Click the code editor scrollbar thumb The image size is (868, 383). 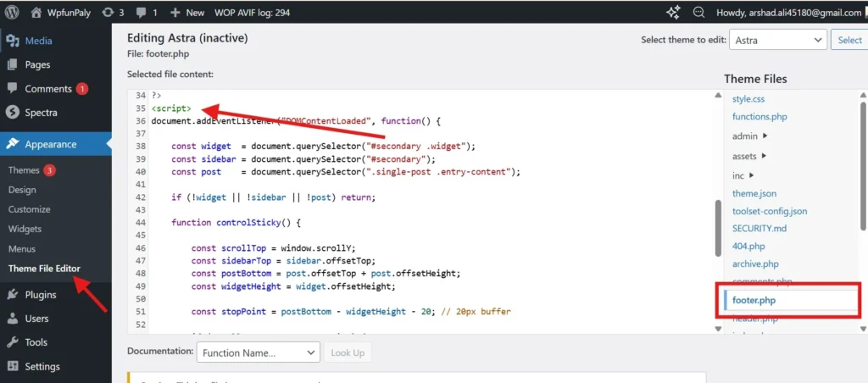click(718, 228)
